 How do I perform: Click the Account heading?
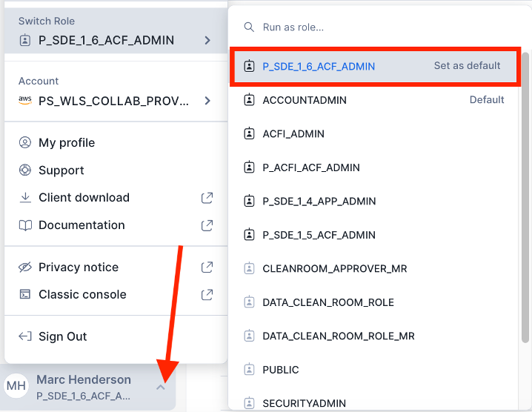tap(39, 81)
